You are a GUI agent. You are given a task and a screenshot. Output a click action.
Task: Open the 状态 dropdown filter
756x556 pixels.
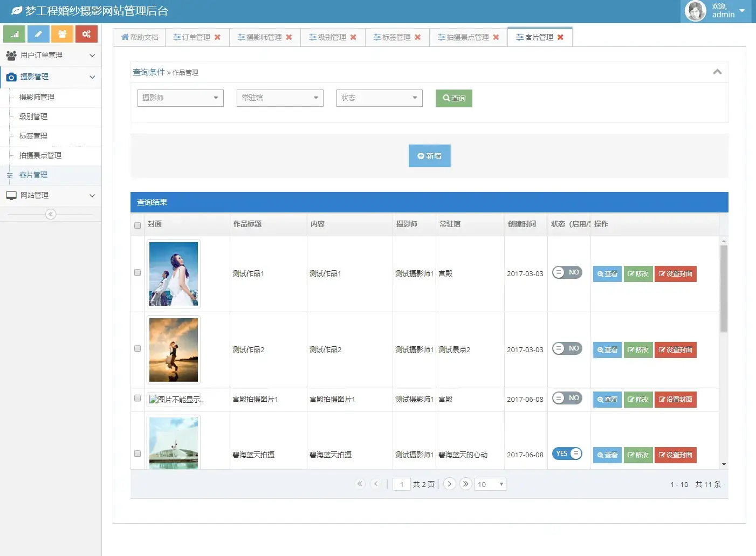click(x=379, y=98)
